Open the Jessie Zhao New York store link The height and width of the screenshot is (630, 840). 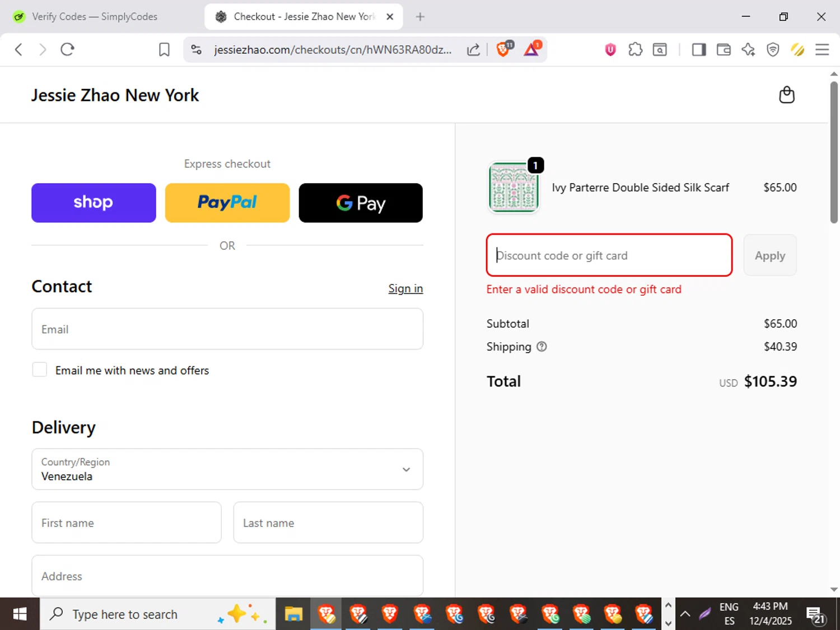pos(115,95)
